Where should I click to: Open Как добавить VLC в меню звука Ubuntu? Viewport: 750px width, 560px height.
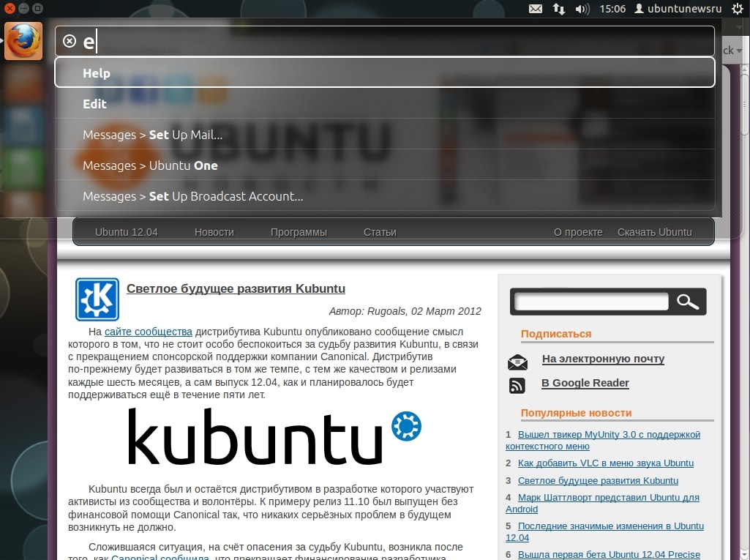click(606, 463)
